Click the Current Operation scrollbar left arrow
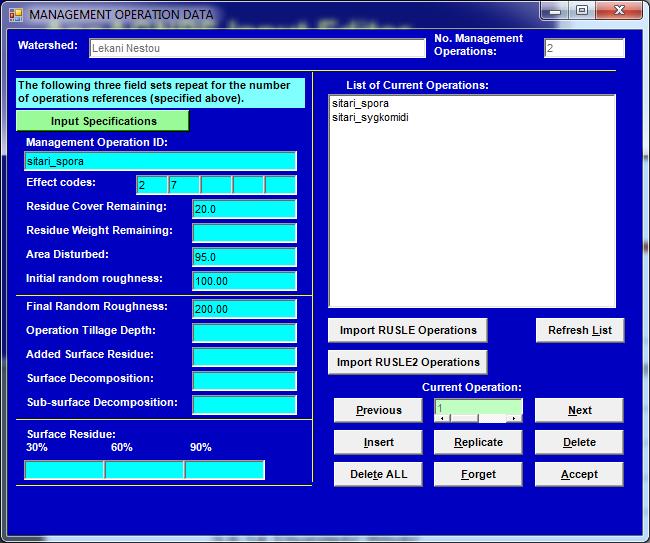650x543 pixels. pyautogui.click(x=443, y=419)
